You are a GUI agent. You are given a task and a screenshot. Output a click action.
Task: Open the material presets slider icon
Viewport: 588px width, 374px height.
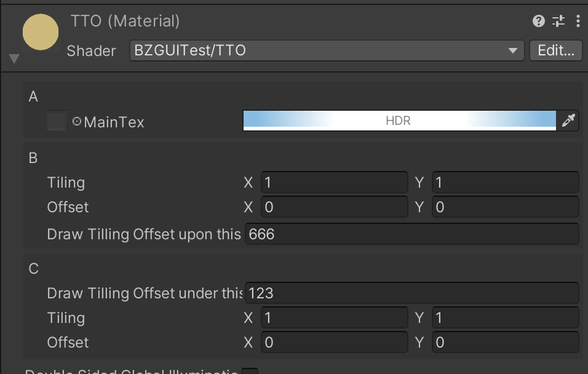pos(558,22)
